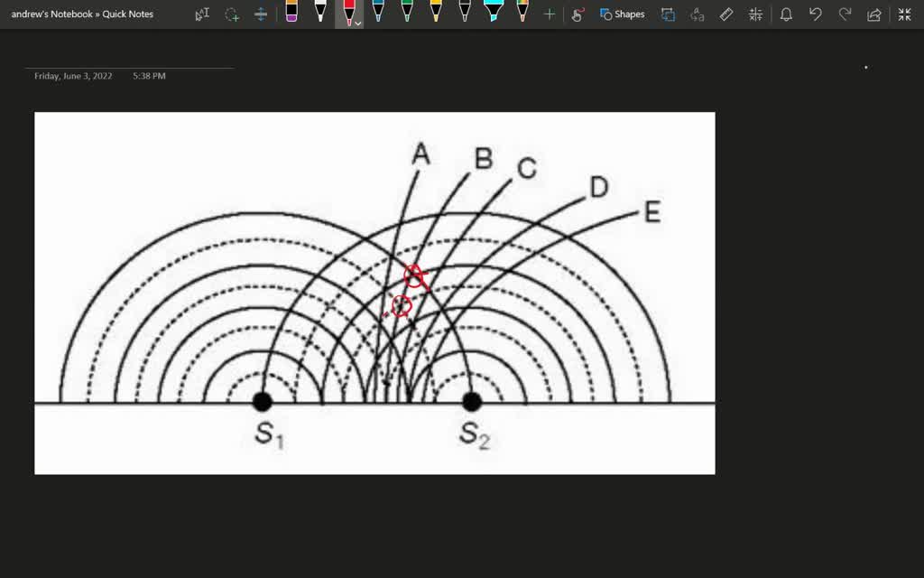Toggle Draw with Touch mode
The width and height of the screenshot is (924, 578).
[x=578, y=14]
